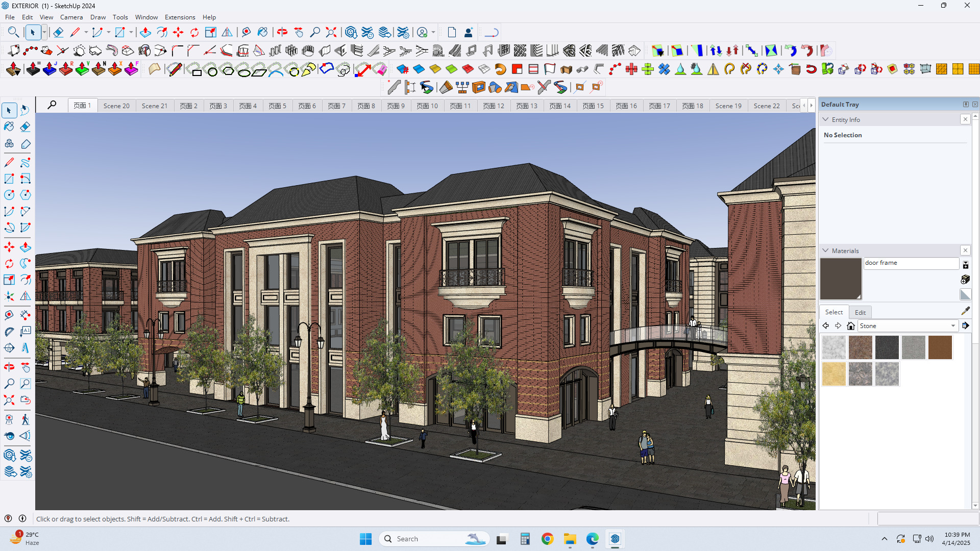Select the Circle tool in left toolbar
This screenshot has height=551, width=980.
click(x=9, y=195)
